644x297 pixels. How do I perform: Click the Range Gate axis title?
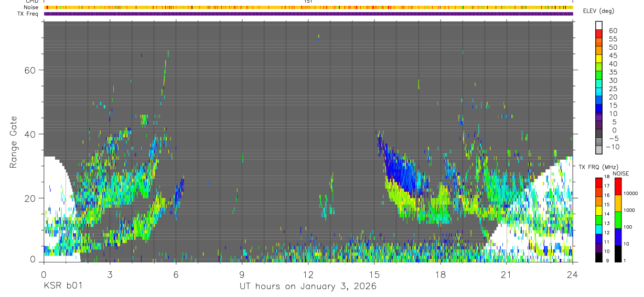click(14, 141)
